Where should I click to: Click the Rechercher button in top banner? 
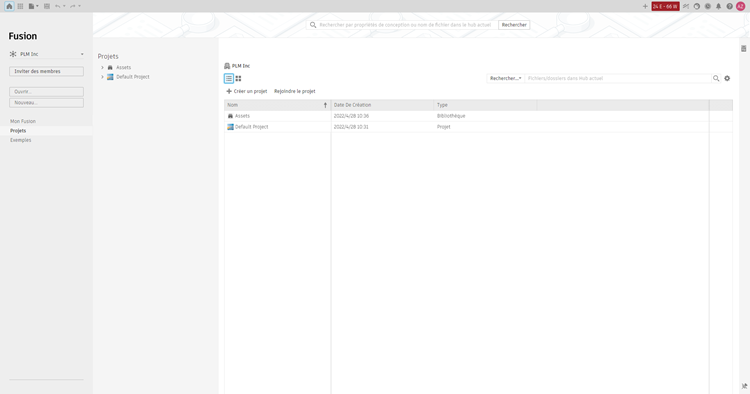(514, 25)
